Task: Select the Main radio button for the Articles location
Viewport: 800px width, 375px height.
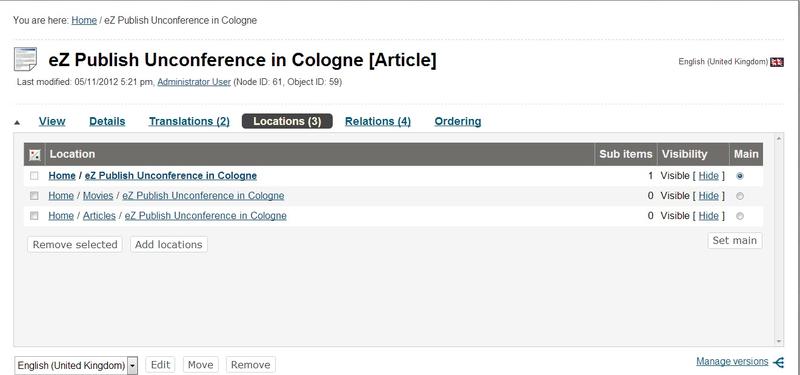Action: pos(740,216)
